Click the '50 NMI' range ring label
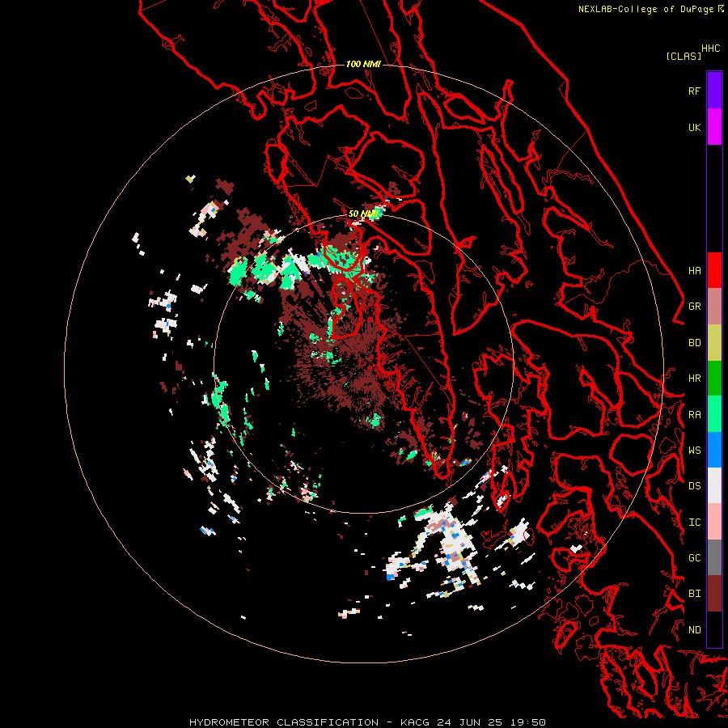 click(x=363, y=214)
